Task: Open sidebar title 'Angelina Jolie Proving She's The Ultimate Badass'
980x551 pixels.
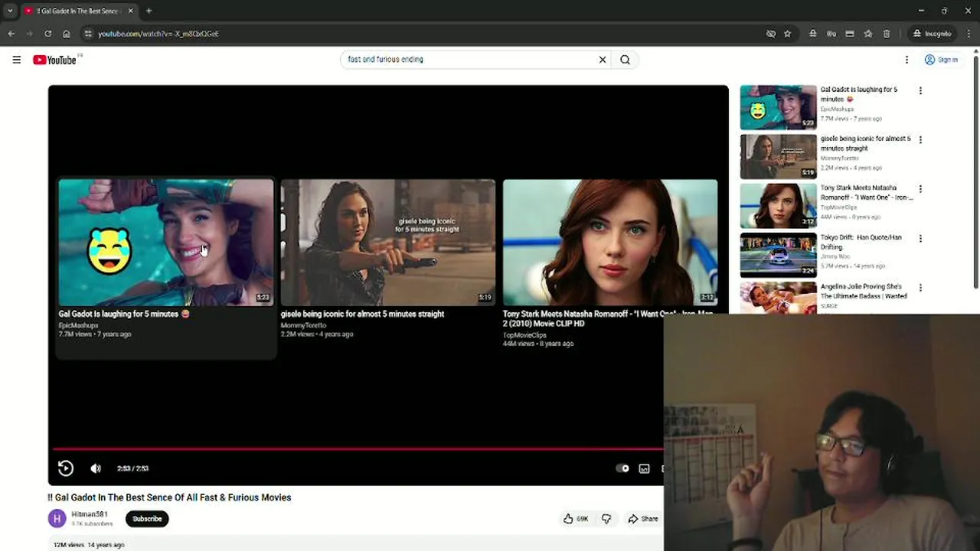Action: click(x=864, y=292)
